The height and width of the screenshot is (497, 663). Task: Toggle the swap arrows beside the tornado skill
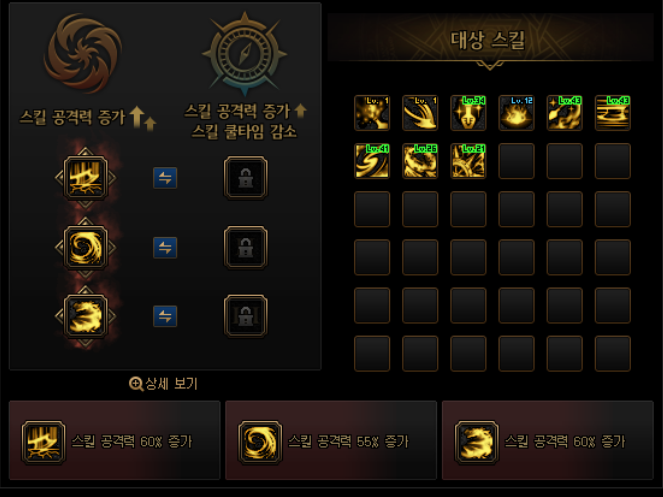point(165,247)
